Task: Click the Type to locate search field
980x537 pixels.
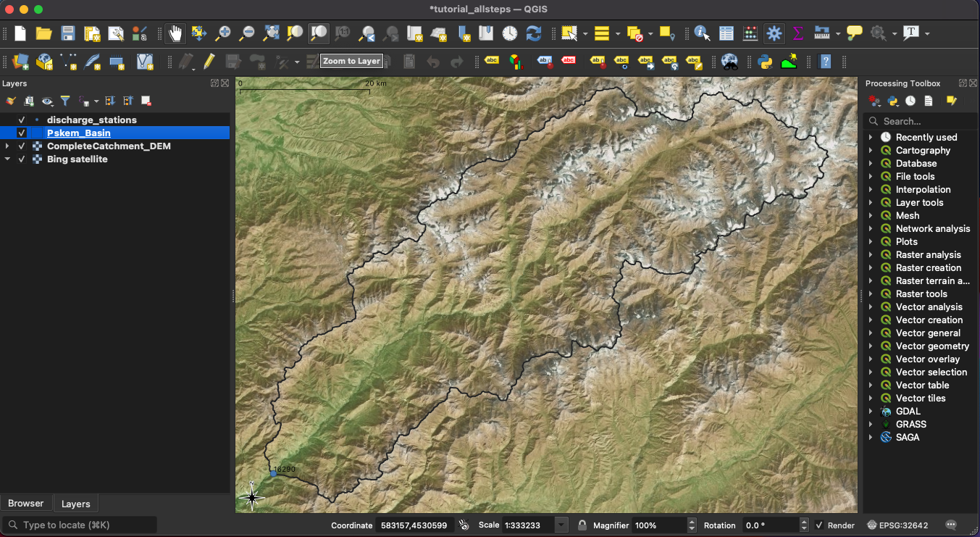Action: click(80, 525)
